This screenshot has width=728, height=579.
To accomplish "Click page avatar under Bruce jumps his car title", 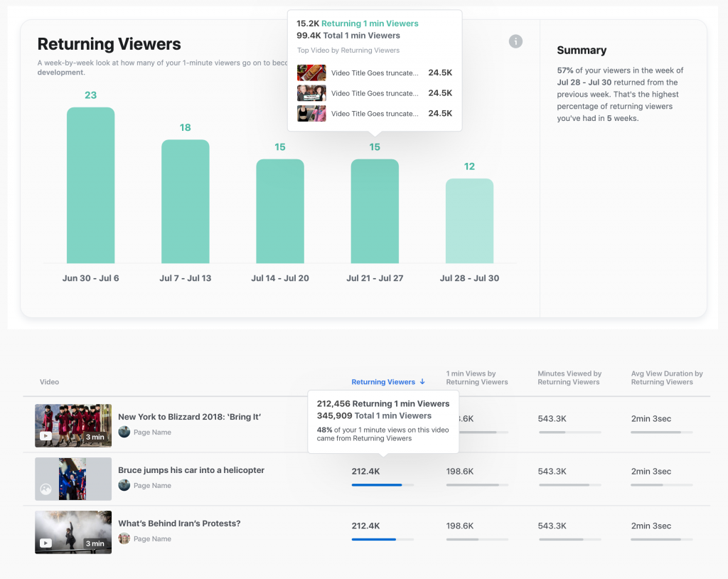I will click(x=124, y=485).
